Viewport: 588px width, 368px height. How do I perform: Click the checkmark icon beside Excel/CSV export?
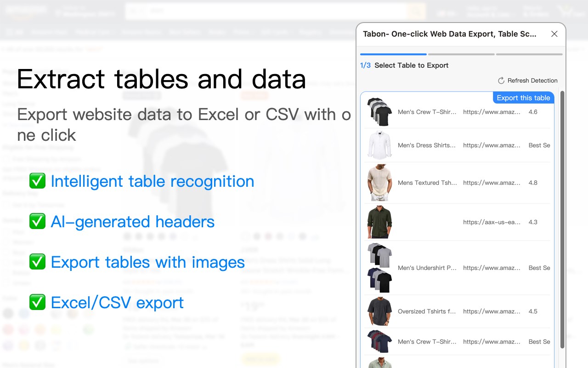[x=37, y=302]
